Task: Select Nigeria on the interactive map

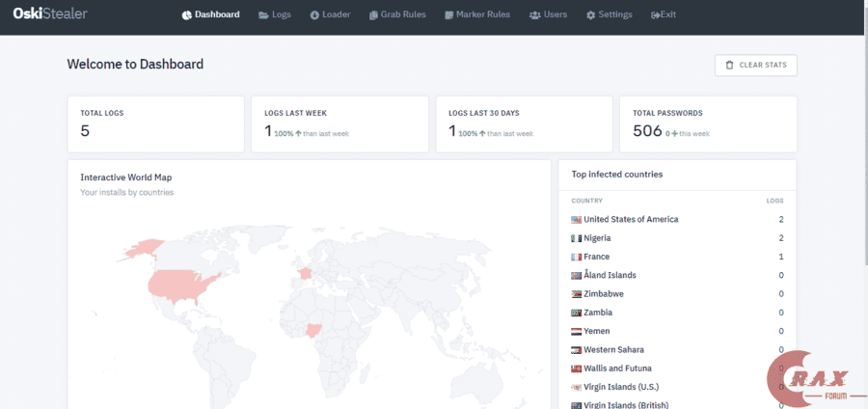Action: coord(314,333)
